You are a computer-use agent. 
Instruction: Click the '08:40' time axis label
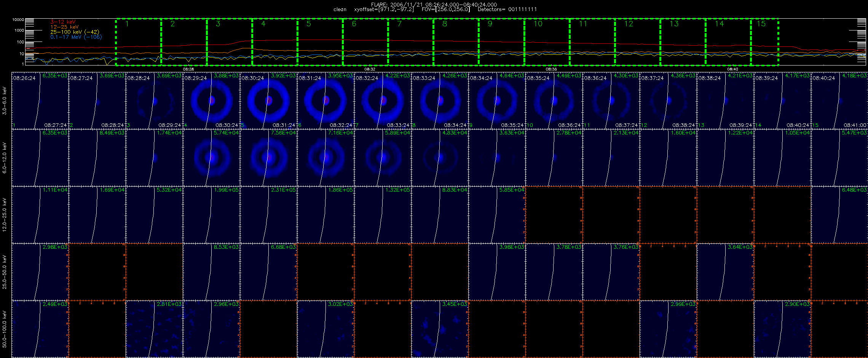tap(732, 69)
